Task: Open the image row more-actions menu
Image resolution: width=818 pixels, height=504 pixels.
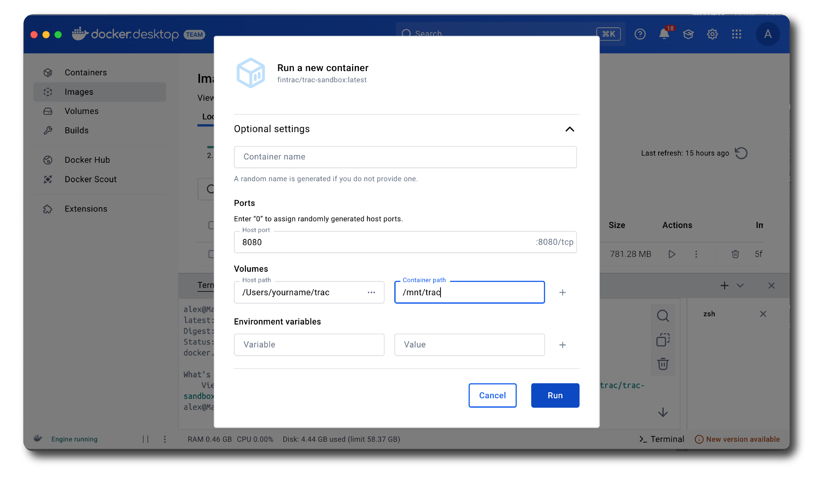Action: coord(696,254)
